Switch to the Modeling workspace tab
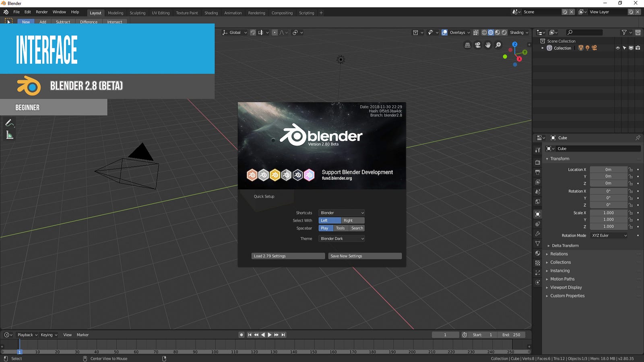This screenshot has width=644, height=362. click(x=116, y=13)
